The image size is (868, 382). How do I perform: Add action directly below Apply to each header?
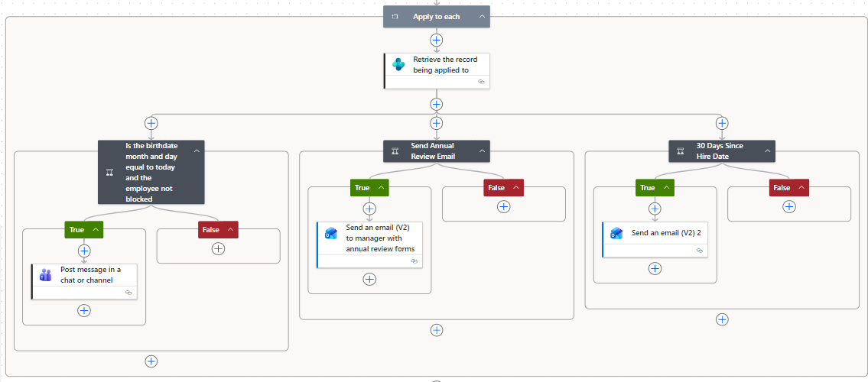tap(437, 40)
